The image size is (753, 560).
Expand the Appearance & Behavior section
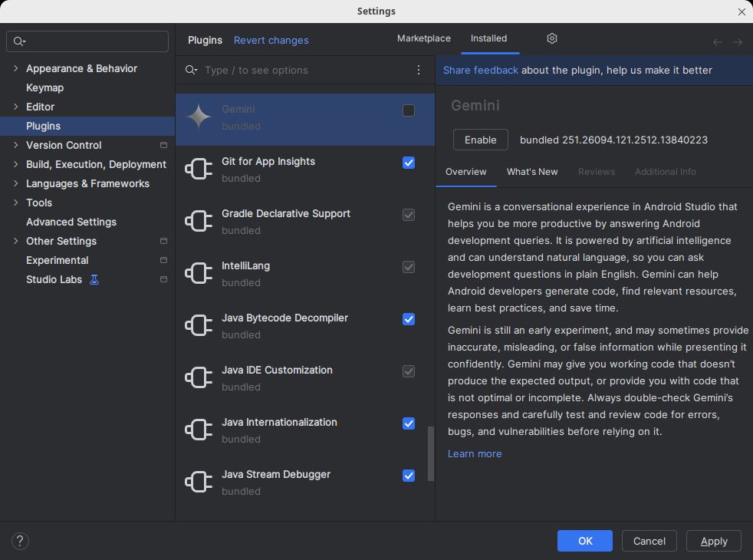15,68
